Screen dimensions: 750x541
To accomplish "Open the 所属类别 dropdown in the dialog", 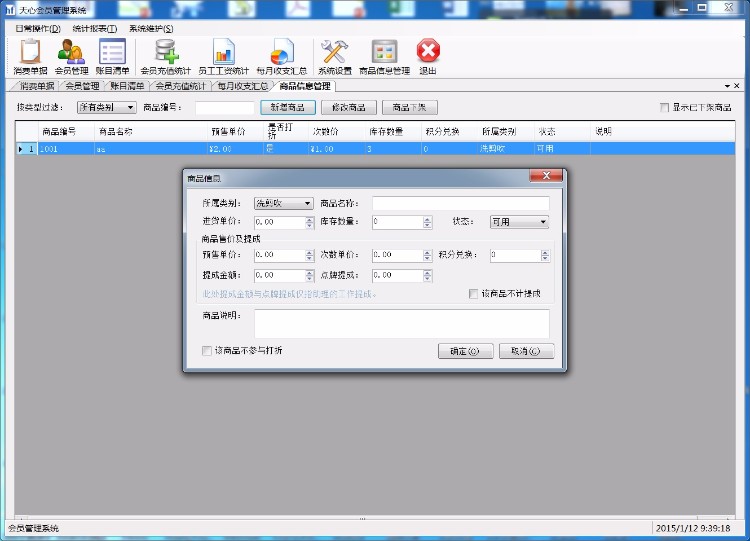I will point(284,203).
